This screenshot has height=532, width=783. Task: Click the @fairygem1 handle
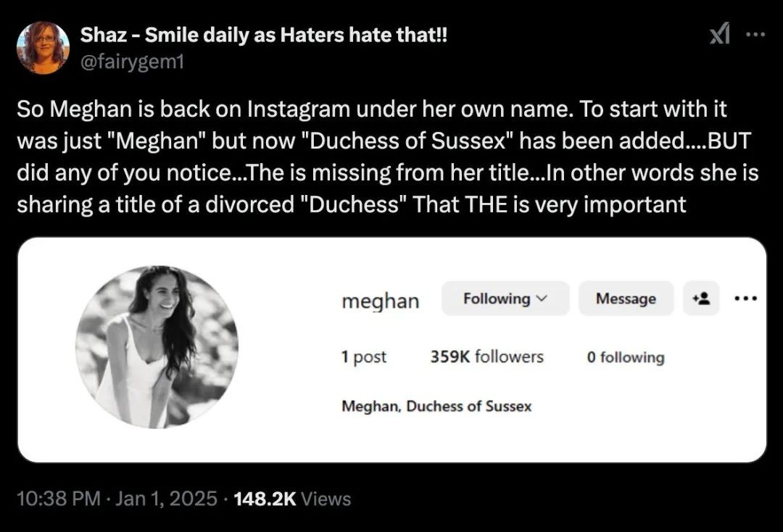pos(131,62)
